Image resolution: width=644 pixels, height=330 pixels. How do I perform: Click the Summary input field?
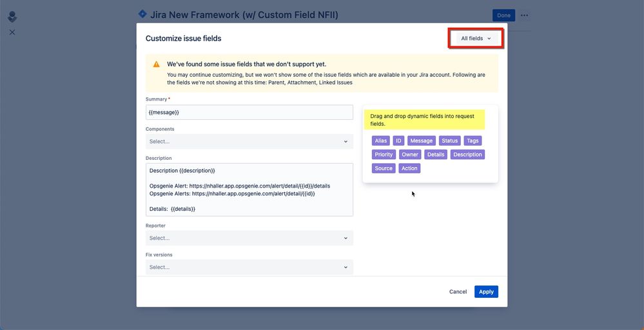click(249, 112)
